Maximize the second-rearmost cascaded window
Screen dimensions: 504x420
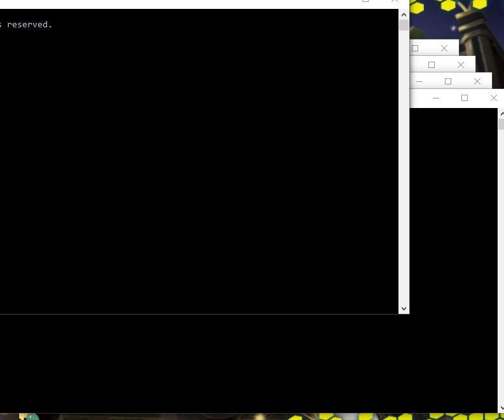click(432, 65)
